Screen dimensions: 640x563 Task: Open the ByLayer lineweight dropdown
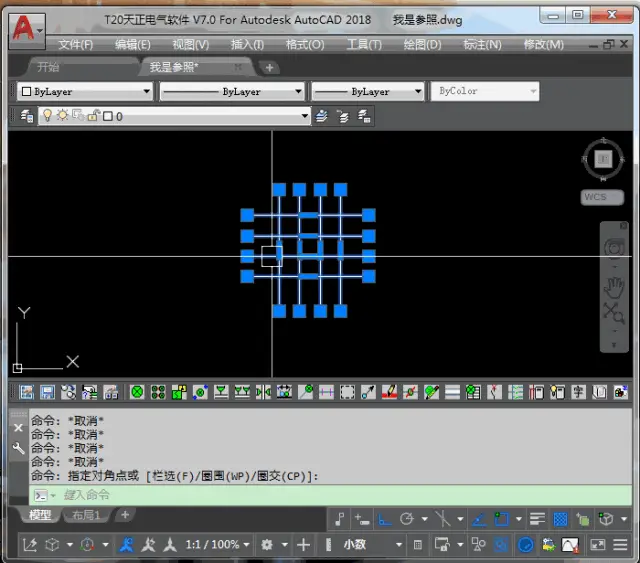368,91
